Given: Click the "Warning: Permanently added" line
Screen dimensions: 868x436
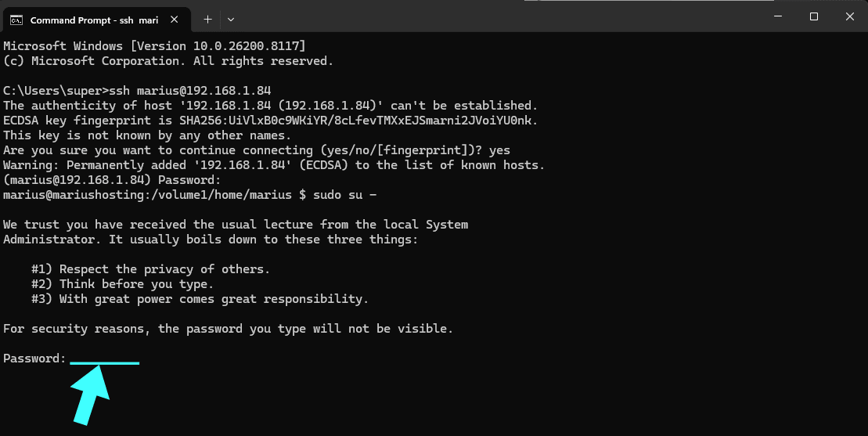Looking at the screenshot, I should tap(274, 165).
